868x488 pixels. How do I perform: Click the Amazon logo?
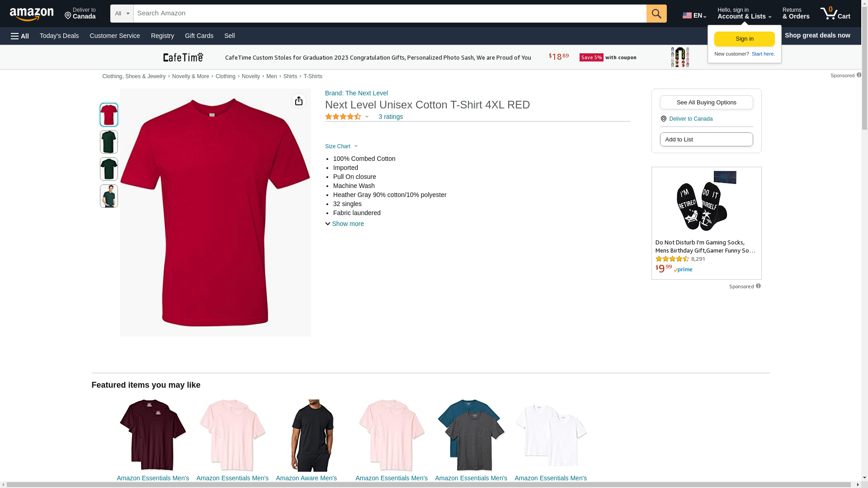tap(32, 14)
